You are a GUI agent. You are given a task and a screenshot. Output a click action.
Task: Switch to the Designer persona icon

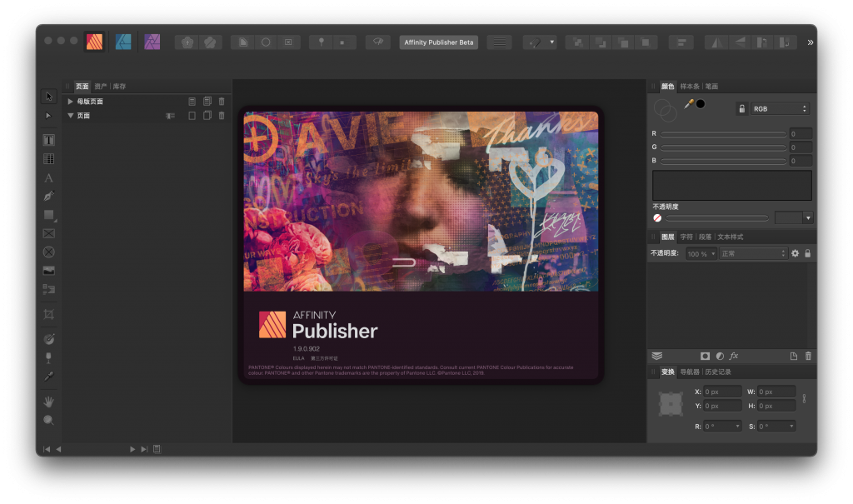123,42
